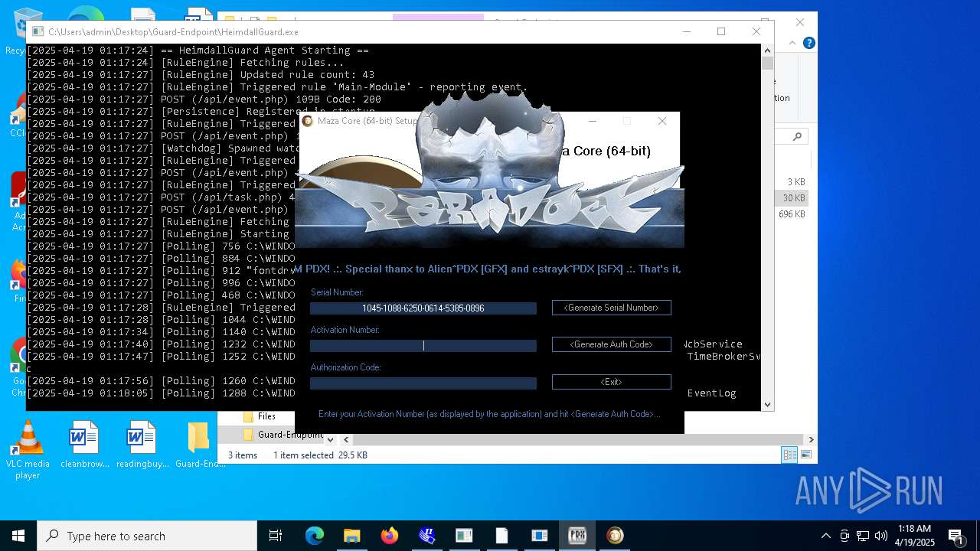The image size is (980, 551).
Task: Click the HeimdallGuard console title bar icon
Action: tap(38, 32)
